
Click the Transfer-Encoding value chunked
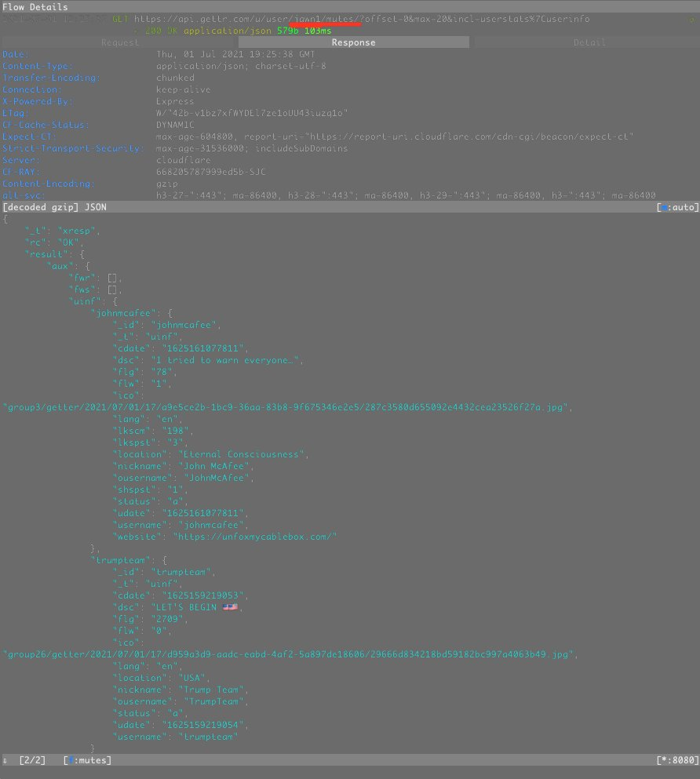pyautogui.click(x=175, y=78)
